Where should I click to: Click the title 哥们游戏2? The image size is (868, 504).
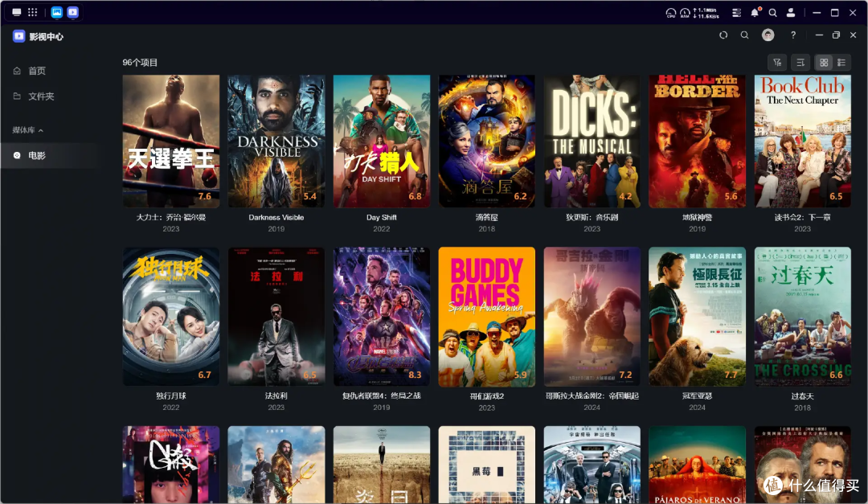(486, 396)
